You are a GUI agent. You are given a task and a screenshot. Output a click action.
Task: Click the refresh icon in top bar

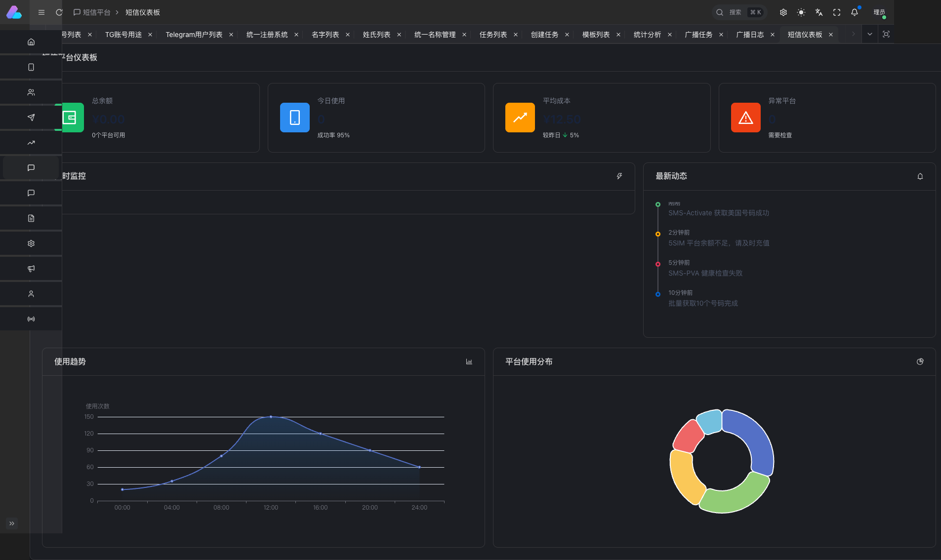click(59, 12)
